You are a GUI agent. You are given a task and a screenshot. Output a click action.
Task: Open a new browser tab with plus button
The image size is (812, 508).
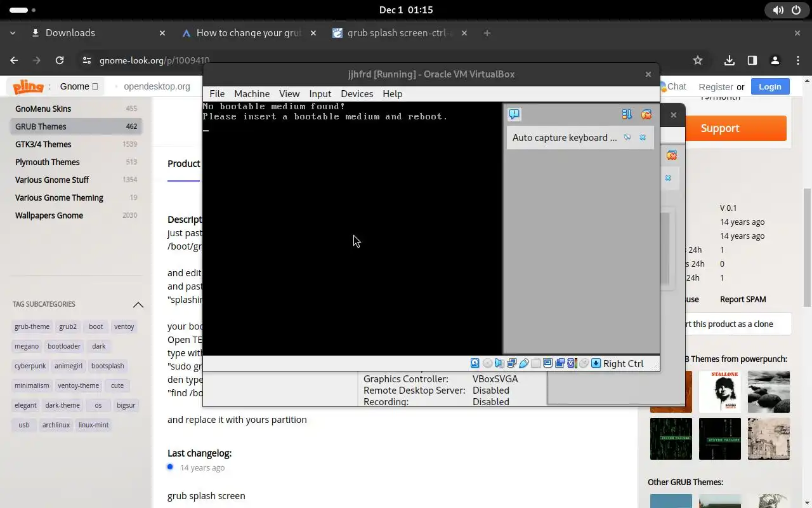click(487, 33)
